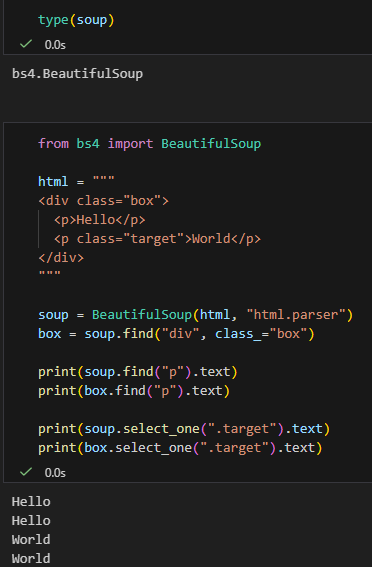
Task: Click the 0.0s time under type(soup)
Action: [55, 45]
